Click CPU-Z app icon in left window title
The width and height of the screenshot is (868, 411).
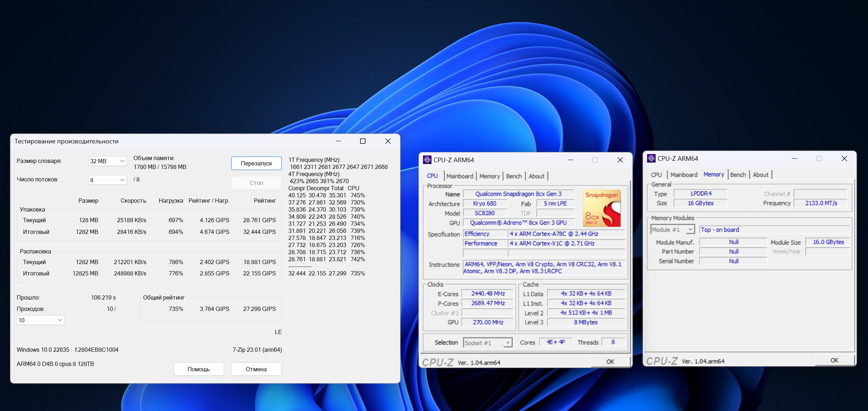click(427, 160)
